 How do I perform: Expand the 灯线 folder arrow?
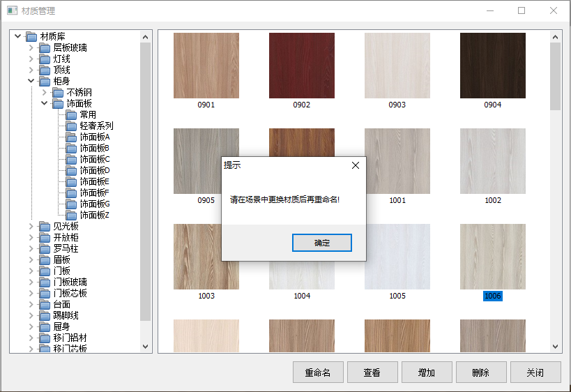tap(31, 59)
